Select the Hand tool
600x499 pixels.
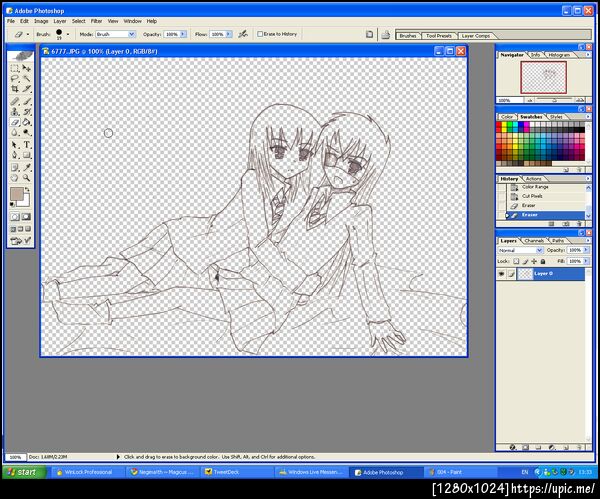(15, 178)
